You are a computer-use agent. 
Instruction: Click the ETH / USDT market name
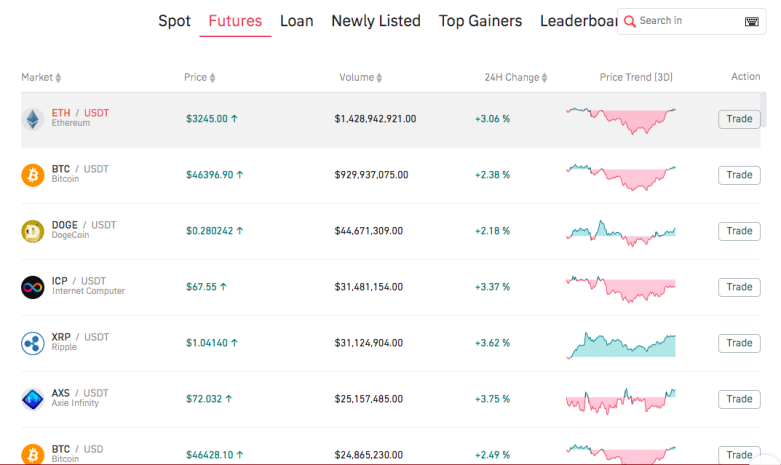coord(80,113)
